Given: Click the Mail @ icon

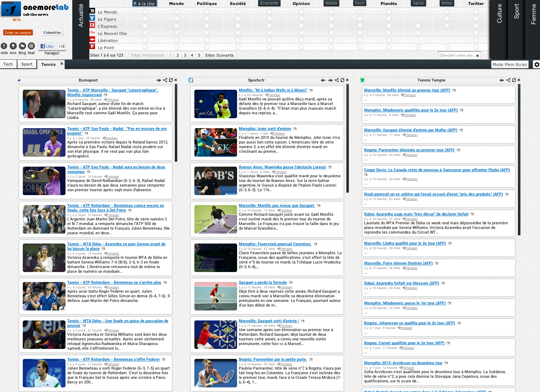Looking at the screenshot, I should point(31,46).
